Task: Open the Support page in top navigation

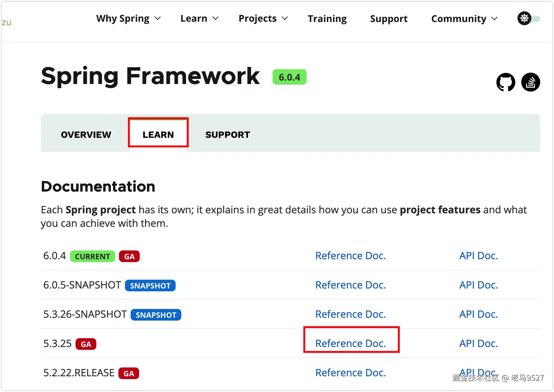Action: [x=389, y=19]
